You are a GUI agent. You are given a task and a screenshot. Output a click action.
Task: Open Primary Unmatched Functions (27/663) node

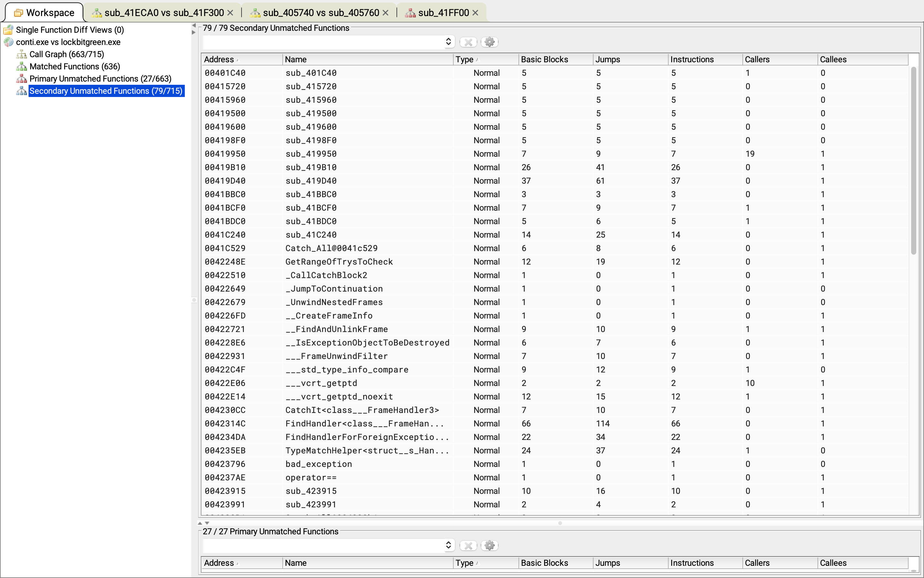click(x=100, y=78)
